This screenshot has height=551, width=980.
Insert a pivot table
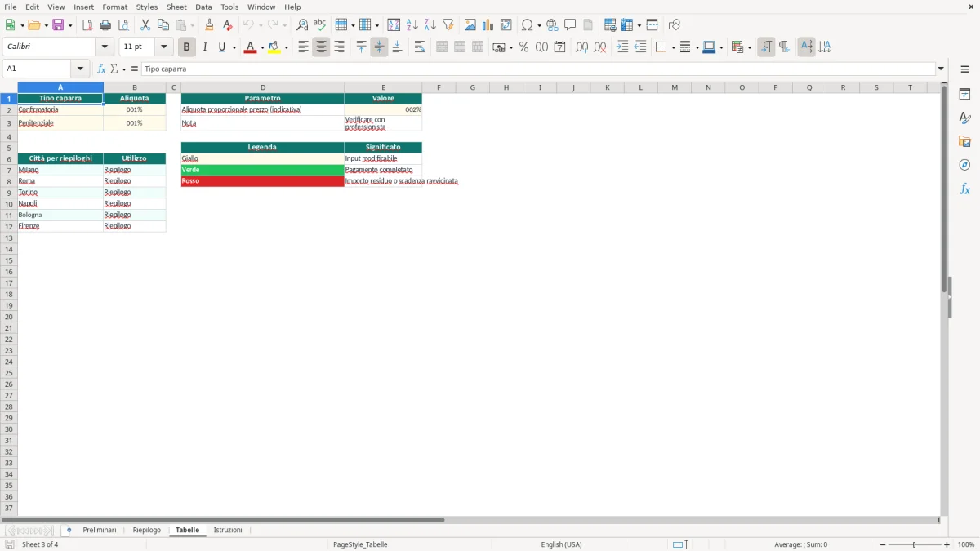(506, 25)
